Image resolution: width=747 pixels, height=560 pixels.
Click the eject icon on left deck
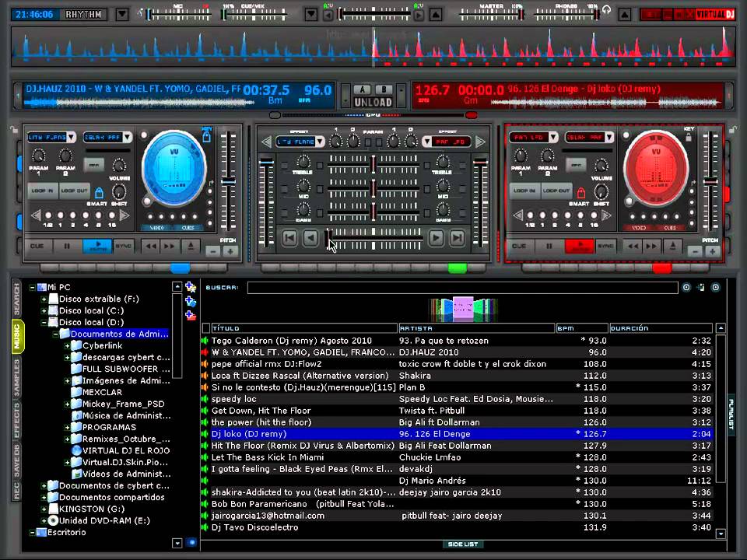point(191,247)
